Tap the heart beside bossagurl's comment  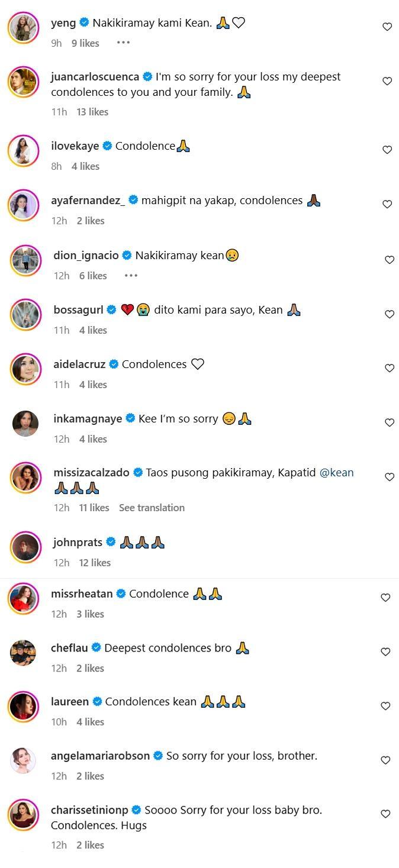click(390, 314)
